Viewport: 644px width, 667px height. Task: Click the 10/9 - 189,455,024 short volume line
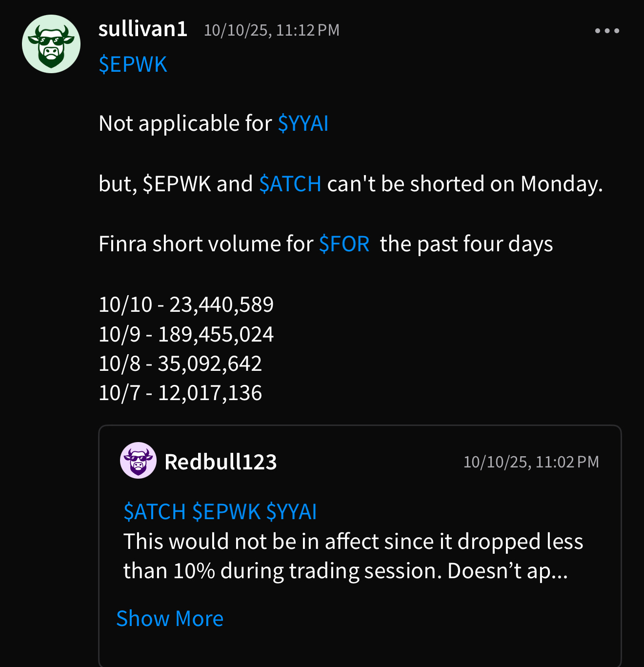(186, 334)
